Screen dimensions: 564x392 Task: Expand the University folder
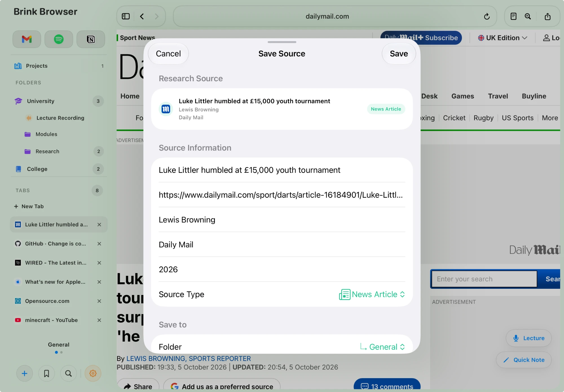(x=59, y=101)
